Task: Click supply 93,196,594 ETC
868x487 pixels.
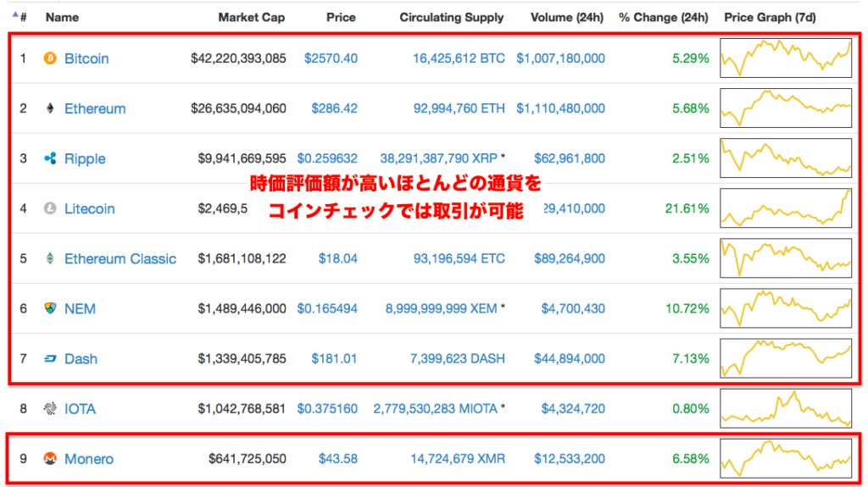Action: click(459, 258)
